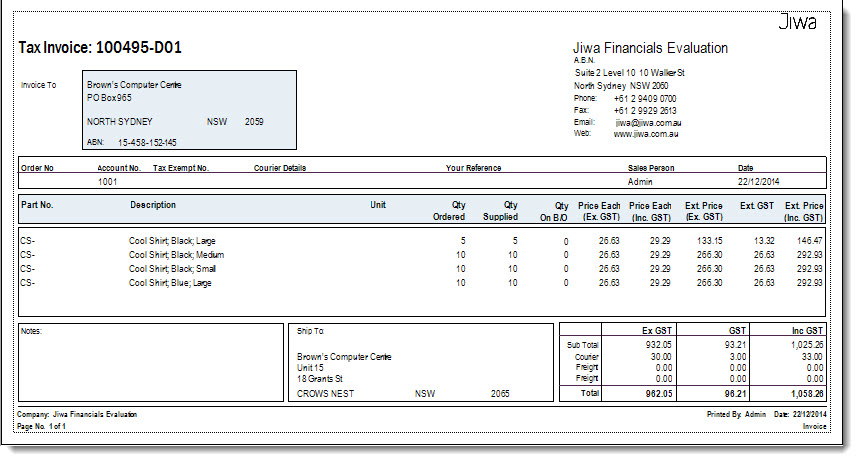Click the web address www.jiwa.com.au
The image size is (858, 461).
click(x=646, y=134)
